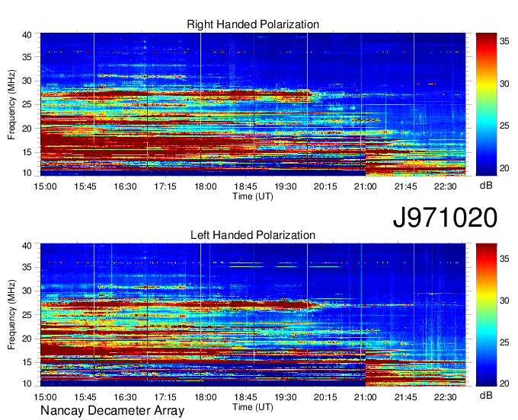Viewport: 518px width, 420px height.
Task: Click the Left Handed Polarization spectrogram
Action: pos(253,315)
